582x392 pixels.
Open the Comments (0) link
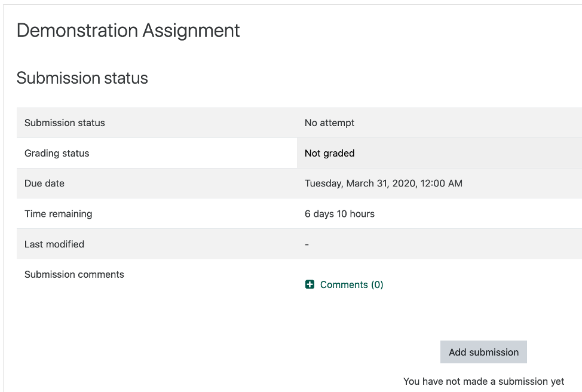(x=350, y=284)
